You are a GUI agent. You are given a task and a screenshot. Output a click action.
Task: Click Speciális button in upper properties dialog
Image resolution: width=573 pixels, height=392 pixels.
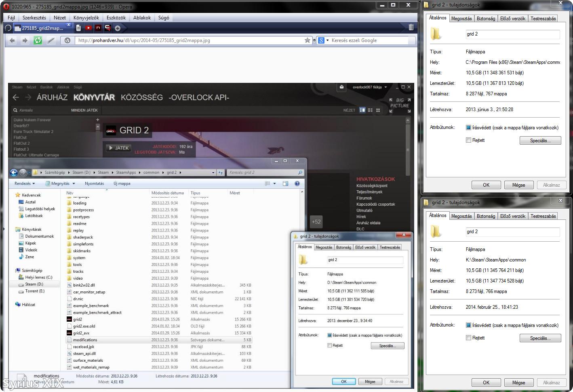(x=540, y=141)
